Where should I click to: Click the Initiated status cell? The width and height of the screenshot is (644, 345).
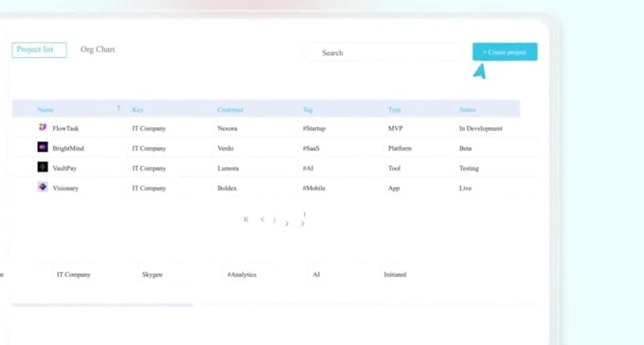[395, 274]
